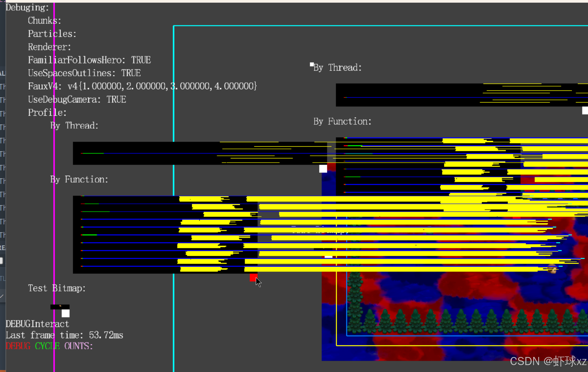The height and width of the screenshot is (372, 588).
Task: Click the DEBUGInteract status text
Action: click(x=37, y=324)
